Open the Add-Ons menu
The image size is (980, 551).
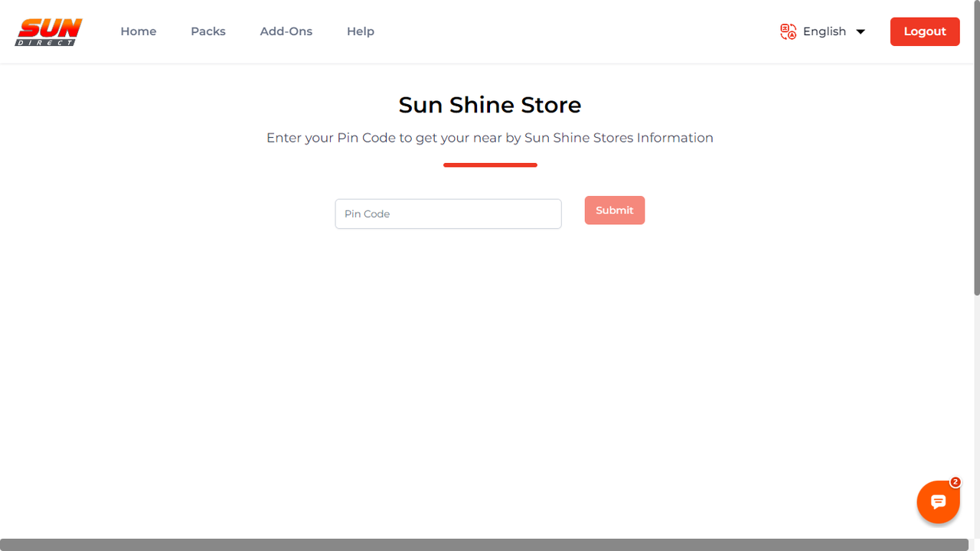[286, 31]
